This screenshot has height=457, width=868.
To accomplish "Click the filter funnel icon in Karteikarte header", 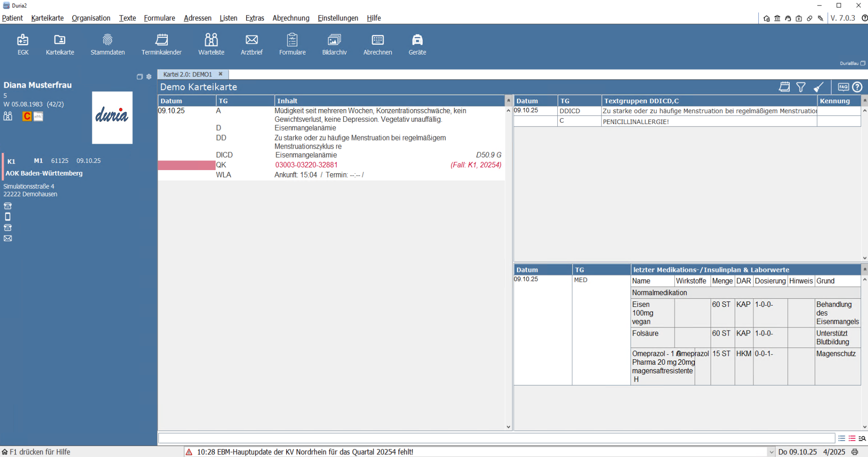I will 801,87.
